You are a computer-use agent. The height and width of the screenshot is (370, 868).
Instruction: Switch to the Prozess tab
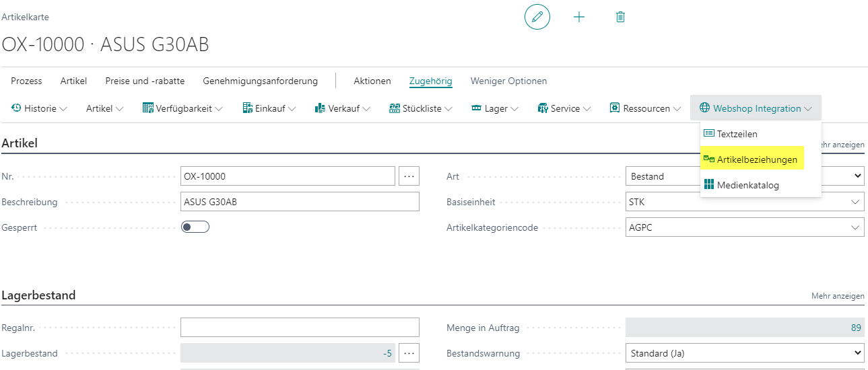[x=26, y=81]
